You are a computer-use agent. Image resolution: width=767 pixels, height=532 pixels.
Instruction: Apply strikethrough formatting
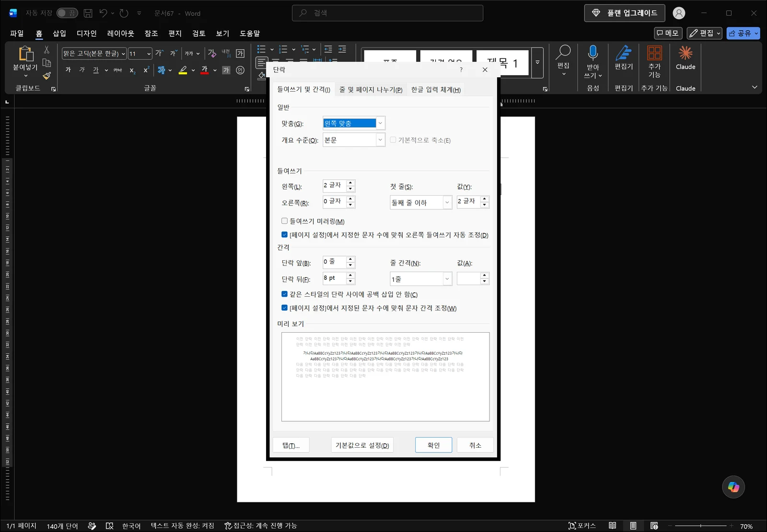point(117,70)
